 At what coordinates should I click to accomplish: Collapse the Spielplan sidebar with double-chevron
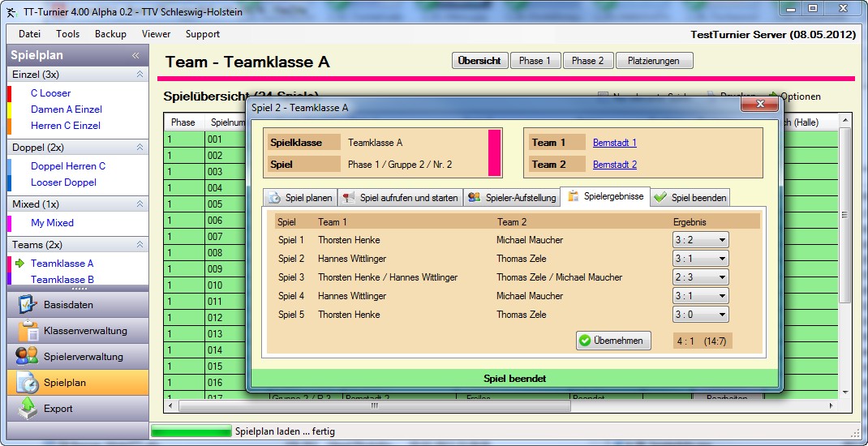(x=135, y=56)
